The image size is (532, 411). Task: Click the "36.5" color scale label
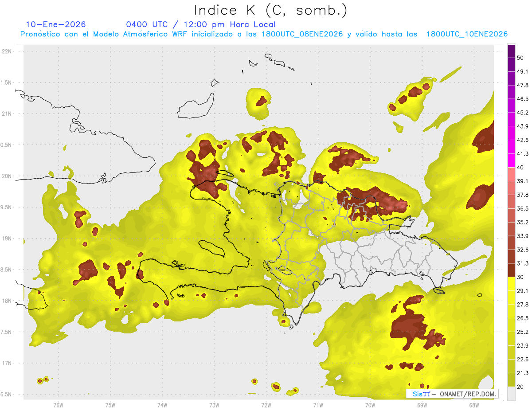523,208
